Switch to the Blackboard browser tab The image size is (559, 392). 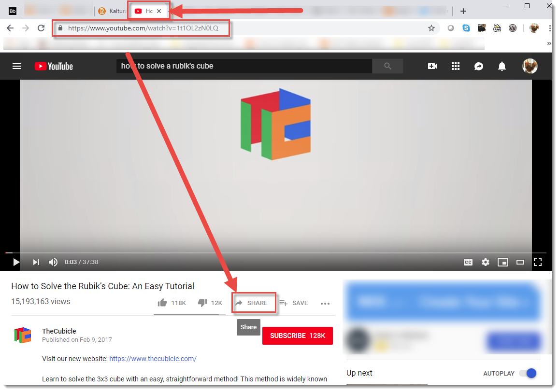point(12,11)
